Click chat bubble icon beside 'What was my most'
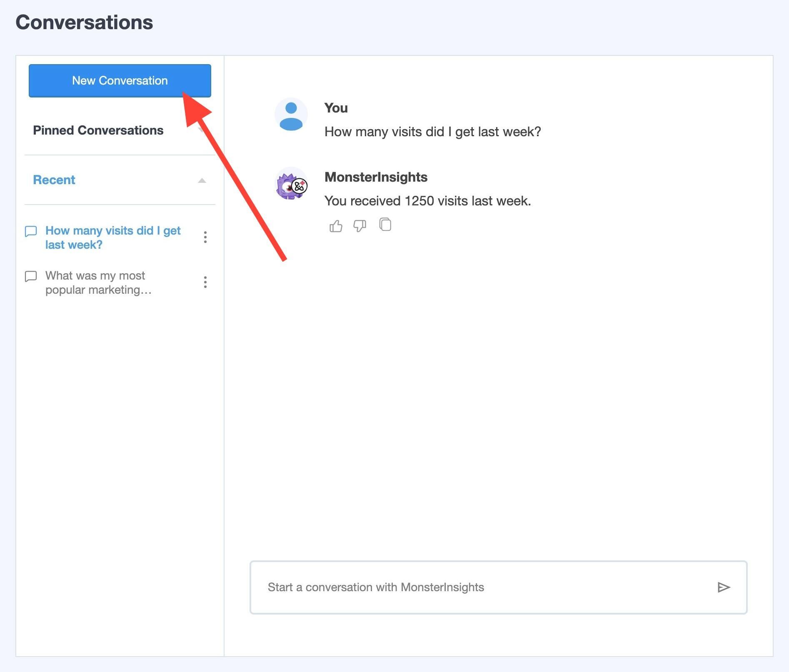The image size is (789, 672). [x=31, y=277]
